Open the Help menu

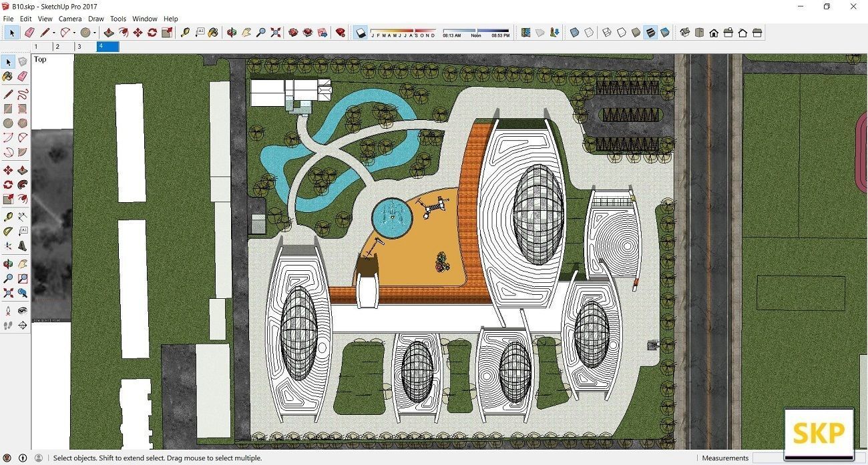171,19
